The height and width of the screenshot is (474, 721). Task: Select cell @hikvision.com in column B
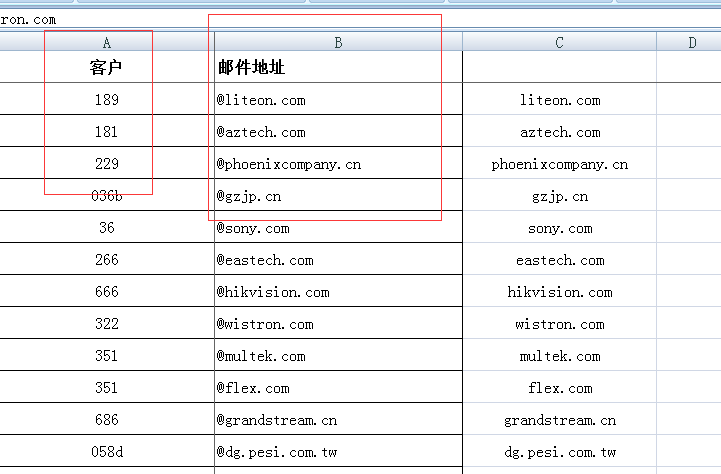click(338, 291)
